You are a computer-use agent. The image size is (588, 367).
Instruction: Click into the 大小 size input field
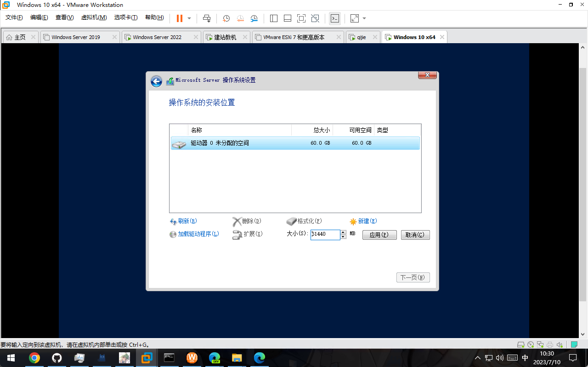(x=325, y=234)
